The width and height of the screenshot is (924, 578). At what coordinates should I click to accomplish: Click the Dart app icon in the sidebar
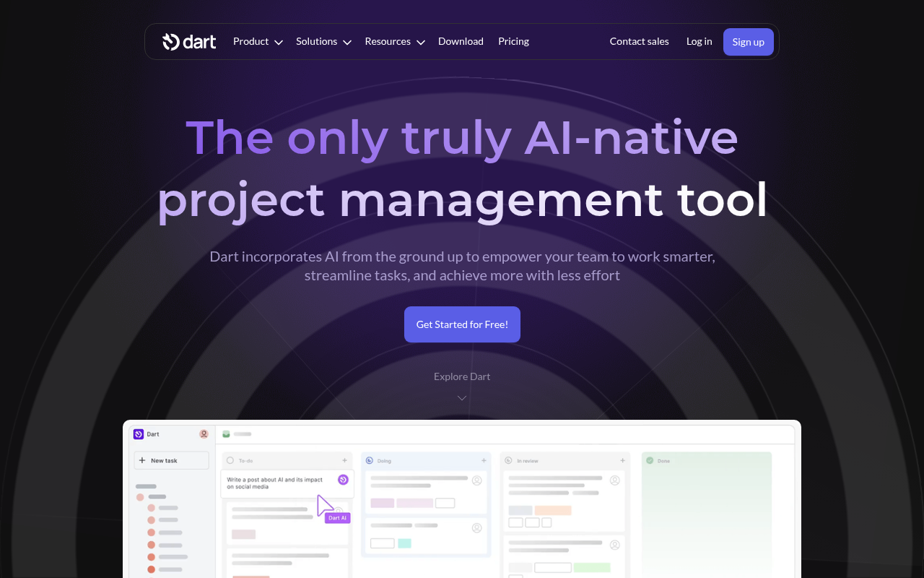click(139, 433)
